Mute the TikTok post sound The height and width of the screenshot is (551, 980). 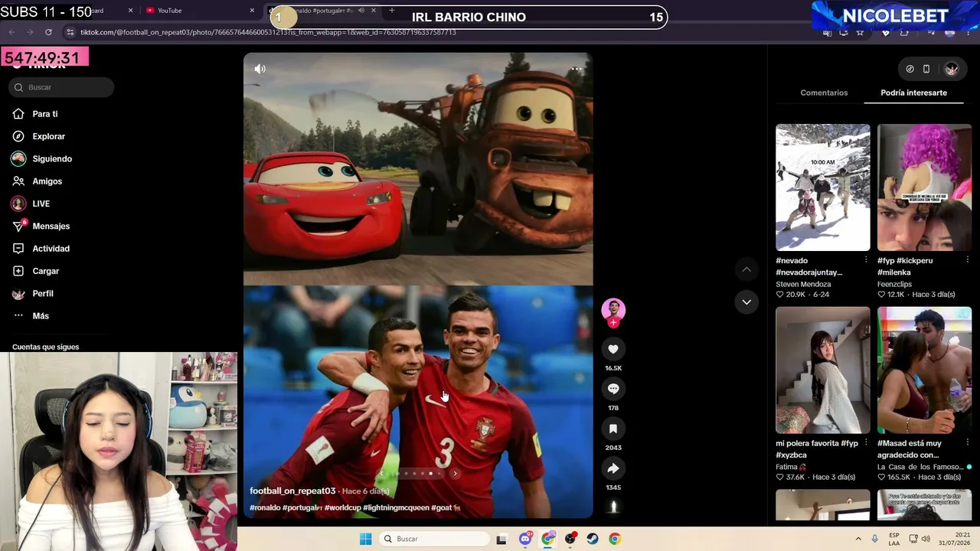click(x=260, y=69)
